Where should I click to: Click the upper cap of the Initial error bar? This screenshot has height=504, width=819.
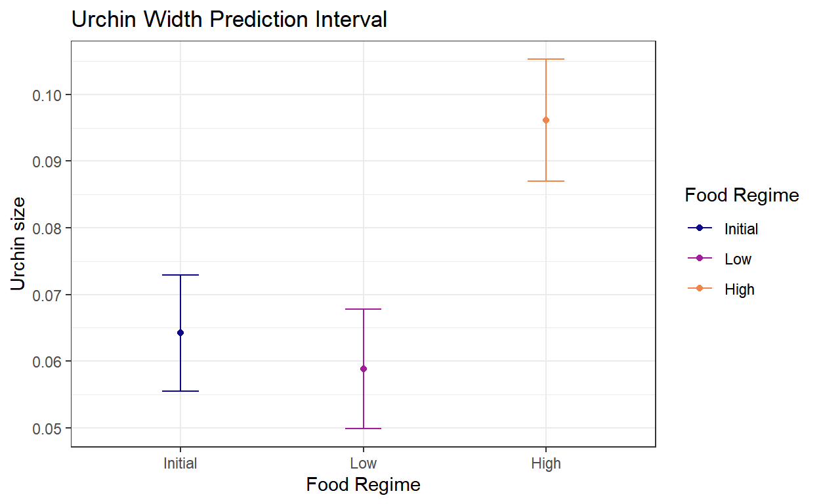(180, 275)
